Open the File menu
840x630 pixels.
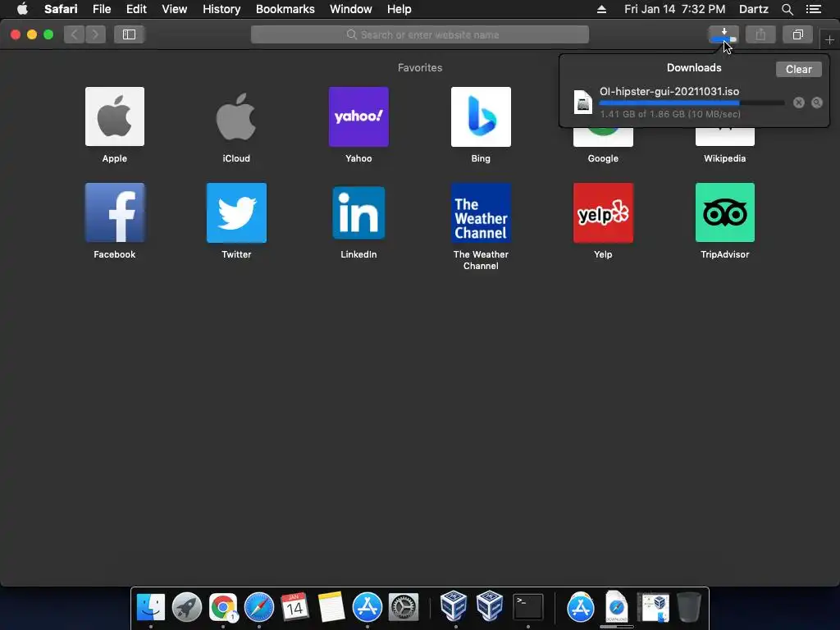point(102,9)
